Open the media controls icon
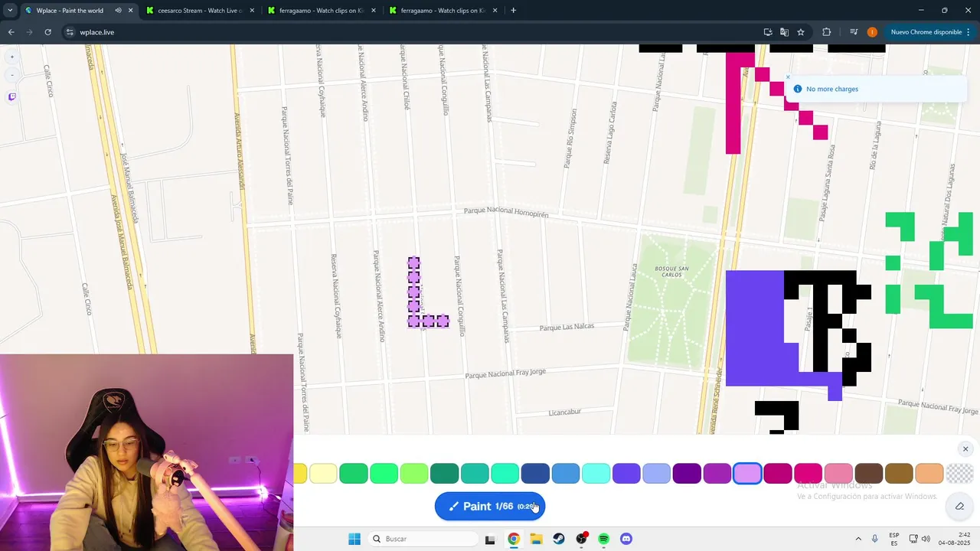 [x=854, y=32]
